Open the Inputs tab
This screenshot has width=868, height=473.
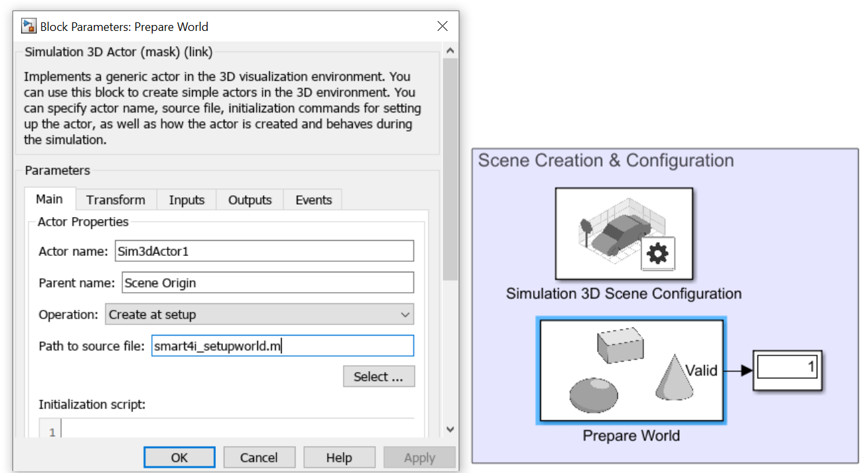click(x=186, y=200)
